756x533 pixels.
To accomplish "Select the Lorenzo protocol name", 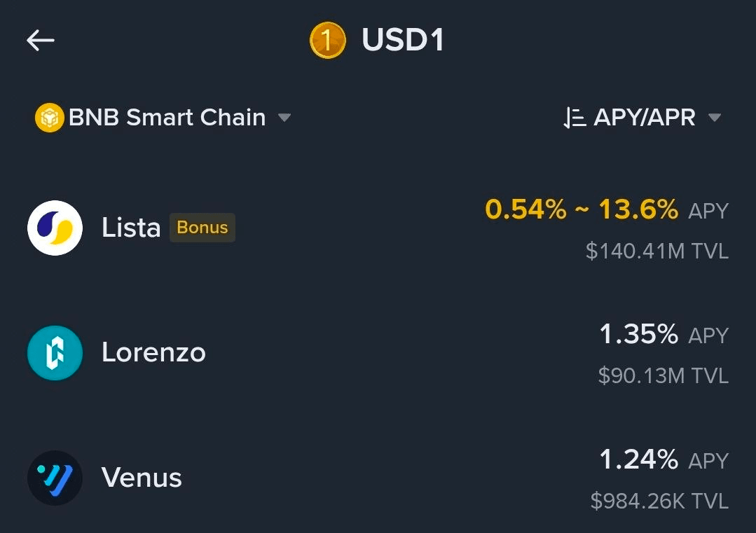I will coord(154,352).
